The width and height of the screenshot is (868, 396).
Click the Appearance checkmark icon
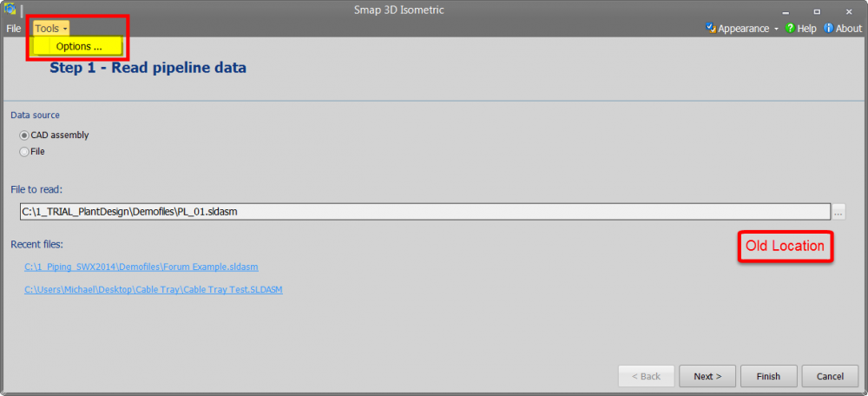711,28
